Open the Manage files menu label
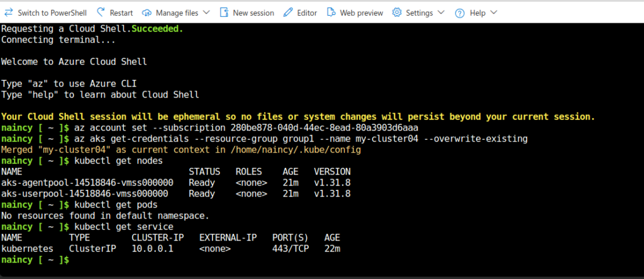Image resolution: width=644 pixels, height=279 pixels. click(176, 13)
